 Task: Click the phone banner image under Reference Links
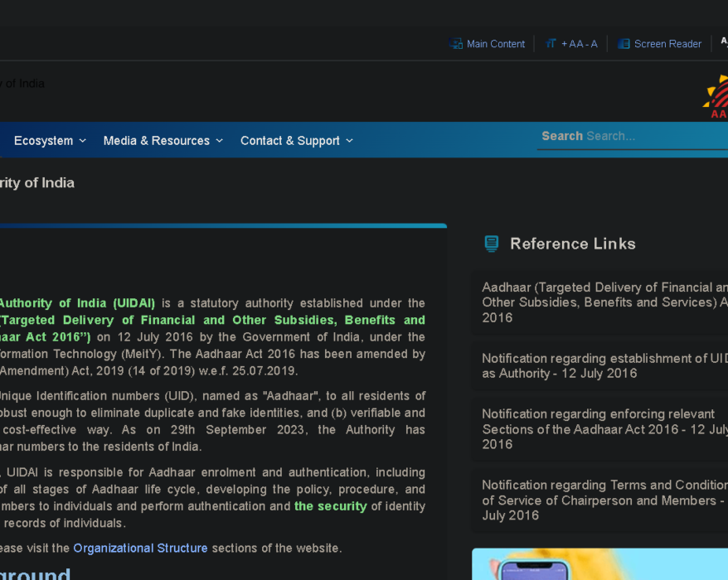tap(599, 564)
